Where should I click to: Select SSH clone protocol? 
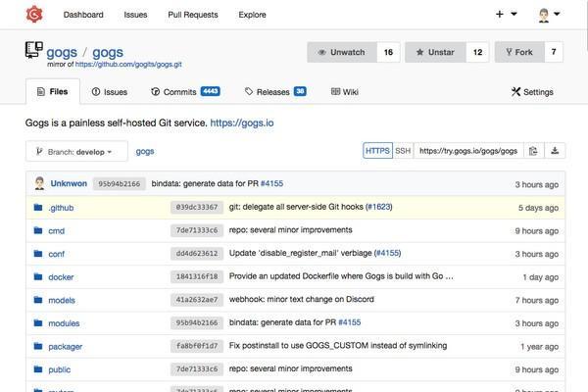point(403,151)
